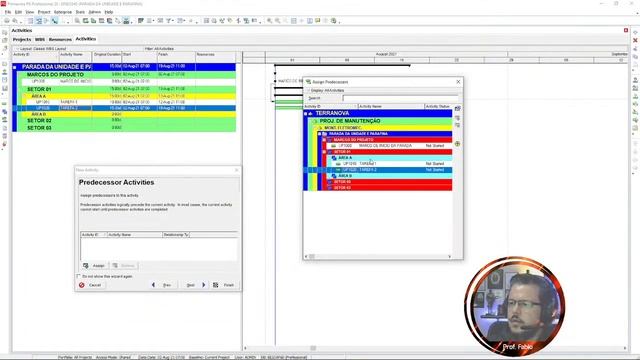Click the Assign Predecessors horizontal scrollbar
The width and height of the screenshot is (640, 360).
point(378,257)
